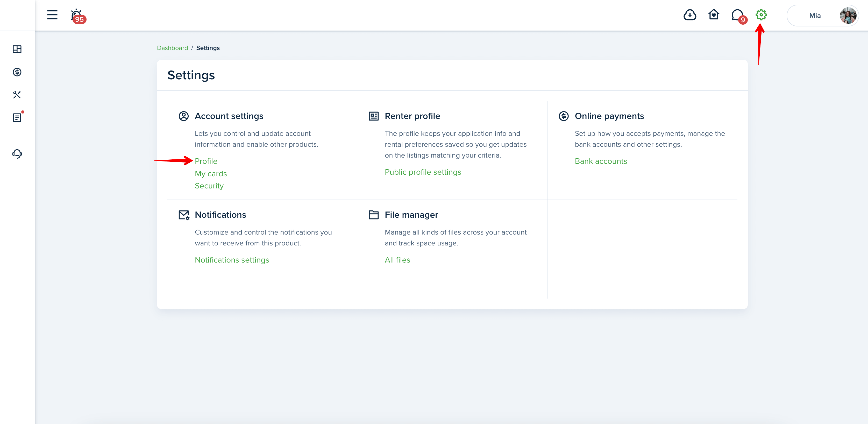Open the hamburger menu
Image resolution: width=868 pixels, height=424 pixels.
52,15
